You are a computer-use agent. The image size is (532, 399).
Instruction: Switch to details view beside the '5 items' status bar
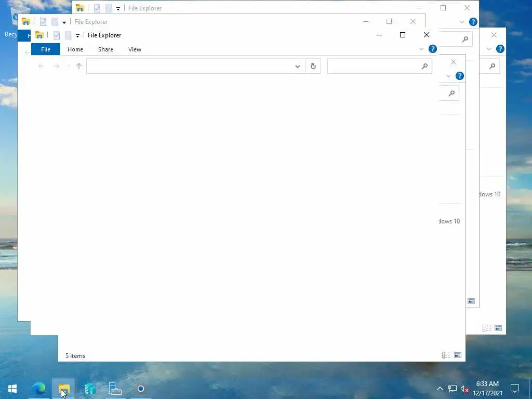(446, 355)
